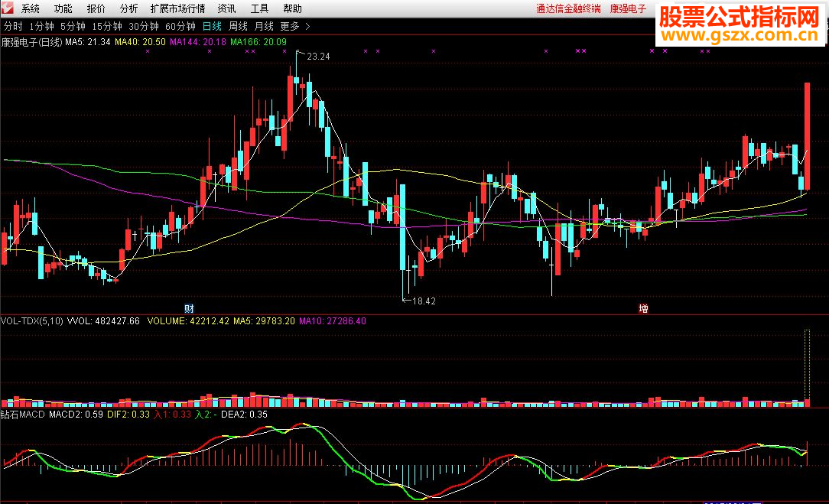The image size is (829, 504).
Task: Click the DEA2: 0.35 value
Action: [244, 415]
